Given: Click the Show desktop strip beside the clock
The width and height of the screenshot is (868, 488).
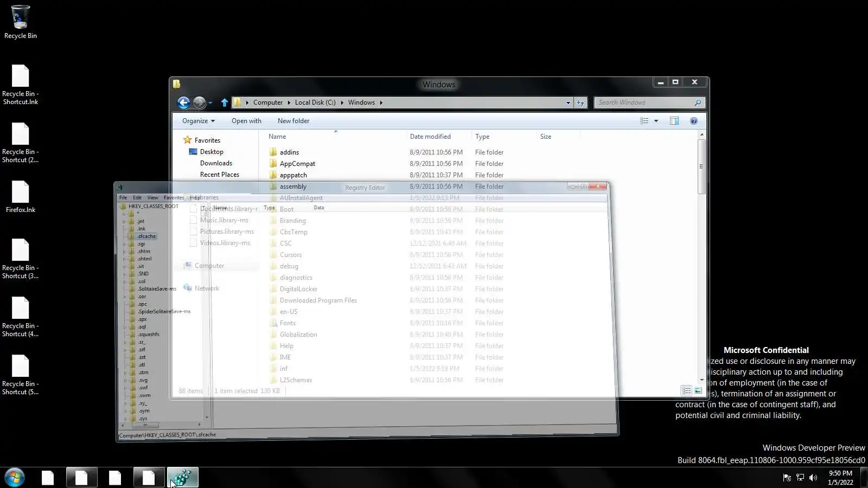Looking at the screenshot, I should 864,478.
